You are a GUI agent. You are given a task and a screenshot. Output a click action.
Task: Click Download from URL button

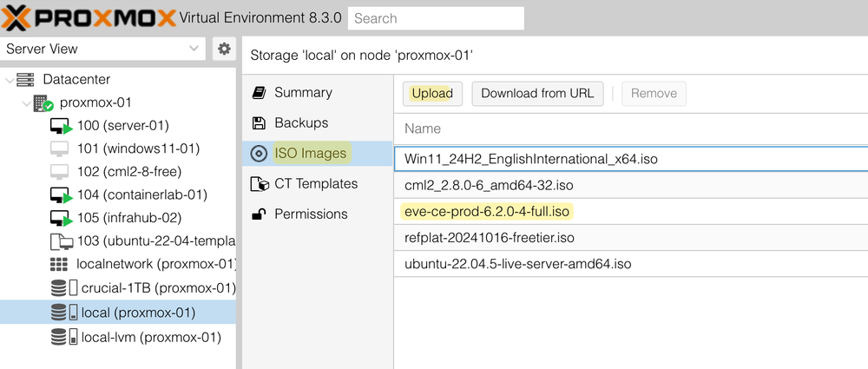[x=537, y=94]
